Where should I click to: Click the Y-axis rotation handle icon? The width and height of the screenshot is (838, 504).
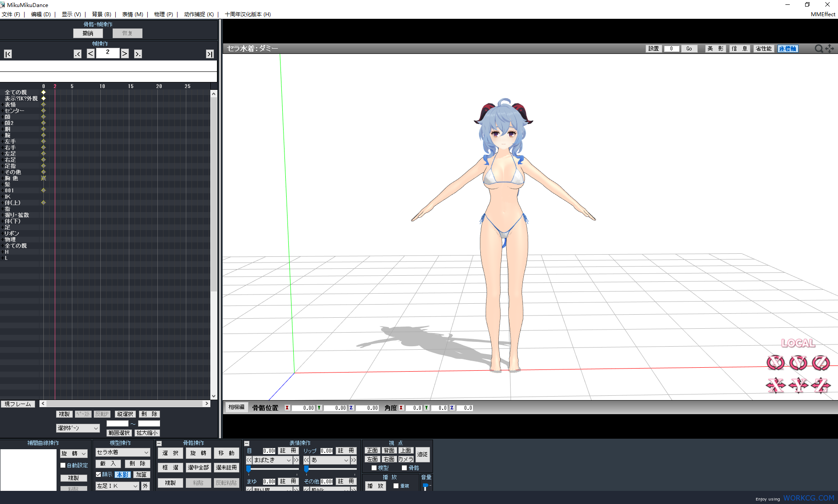coord(798,363)
